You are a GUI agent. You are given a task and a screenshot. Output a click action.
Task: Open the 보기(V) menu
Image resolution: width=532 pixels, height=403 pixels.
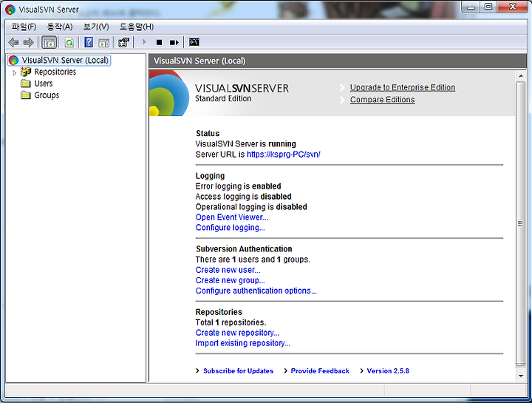point(96,27)
